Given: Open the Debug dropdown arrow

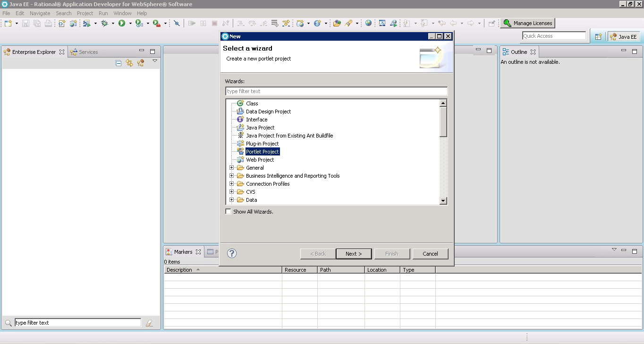Looking at the screenshot, I should [113, 23].
